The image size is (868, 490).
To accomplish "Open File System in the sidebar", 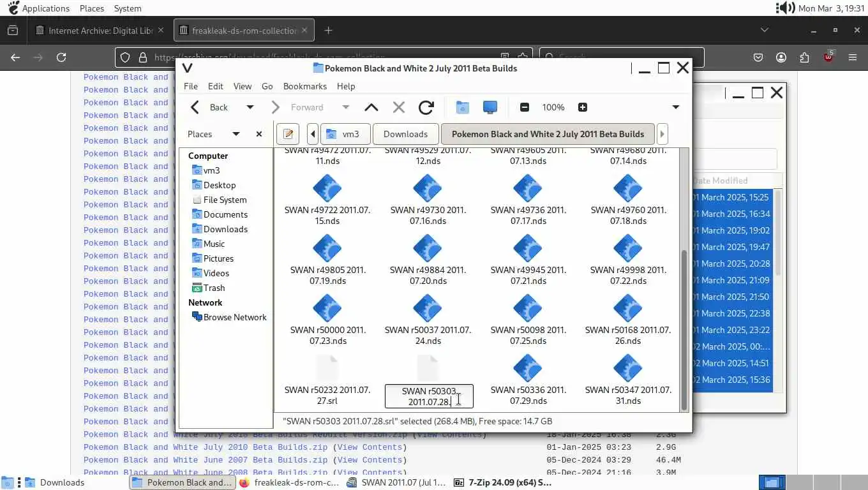I will pos(219,200).
